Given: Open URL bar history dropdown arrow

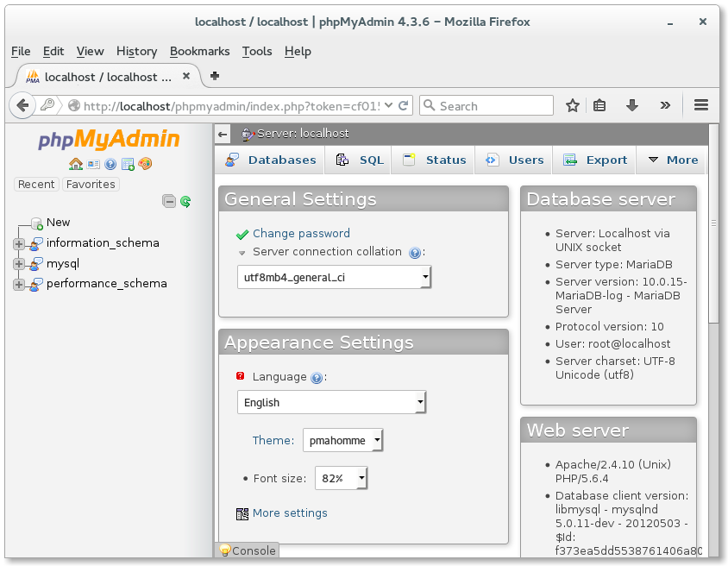Looking at the screenshot, I should click(x=389, y=105).
